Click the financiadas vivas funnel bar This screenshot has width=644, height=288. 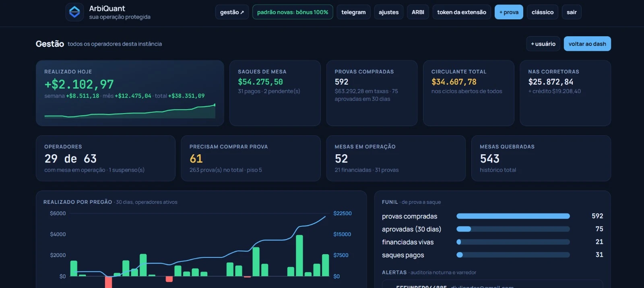[x=513, y=242]
